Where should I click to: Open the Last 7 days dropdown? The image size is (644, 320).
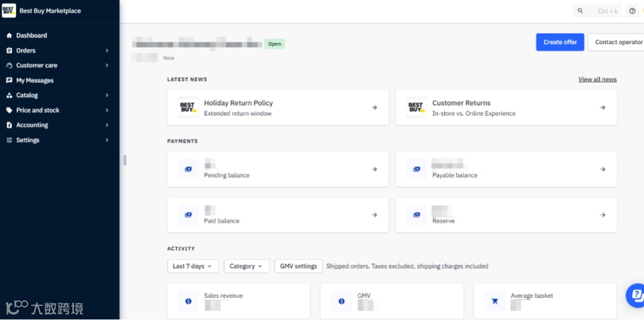[x=193, y=266]
